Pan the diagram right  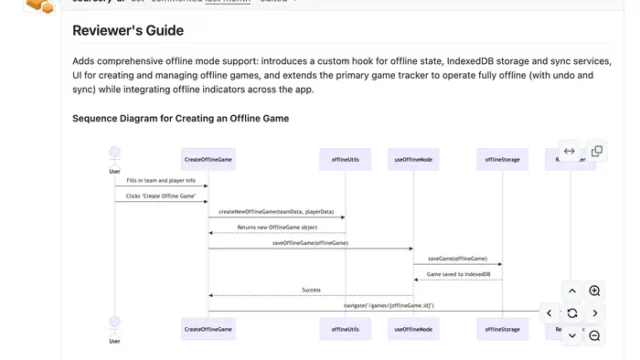click(x=595, y=313)
